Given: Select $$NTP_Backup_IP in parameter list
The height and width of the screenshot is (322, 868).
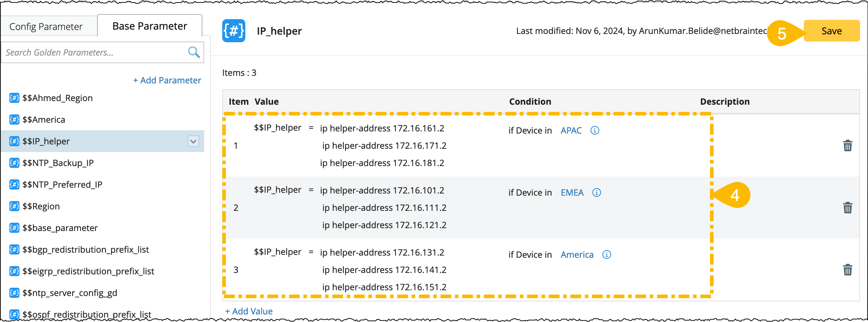Looking at the screenshot, I should [x=58, y=163].
